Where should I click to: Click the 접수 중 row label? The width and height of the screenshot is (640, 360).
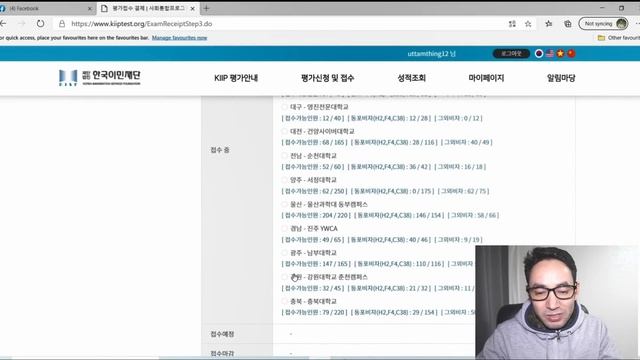pos(220,150)
